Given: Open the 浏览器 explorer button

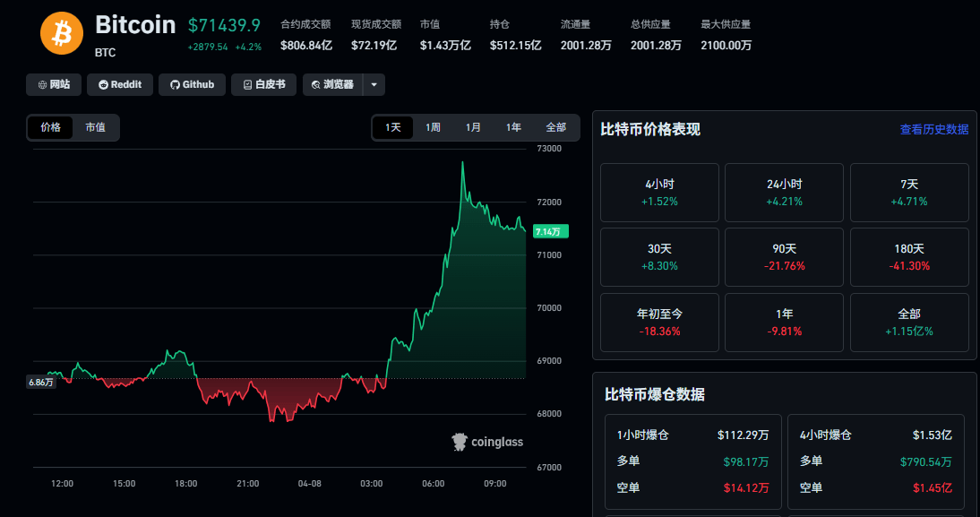Looking at the screenshot, I should click(332, 84).
